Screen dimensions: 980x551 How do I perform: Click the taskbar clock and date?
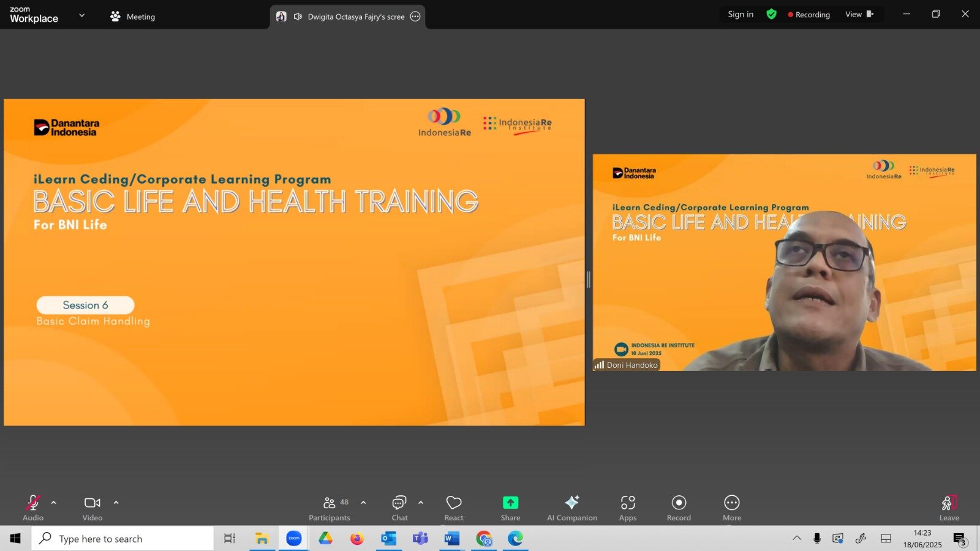coord(922,538)
